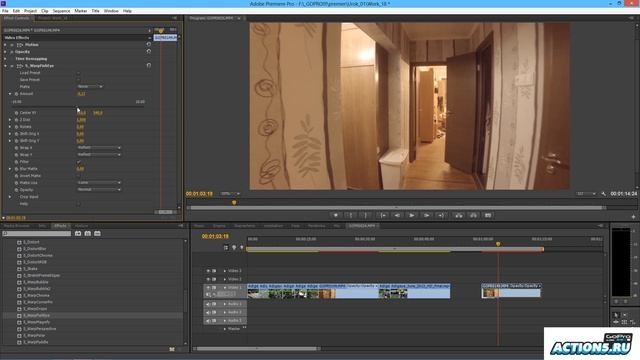This screenshot has height=360, width=640.
Task: Toggle Amount animation stopwatch
Action: click(17, 94)
